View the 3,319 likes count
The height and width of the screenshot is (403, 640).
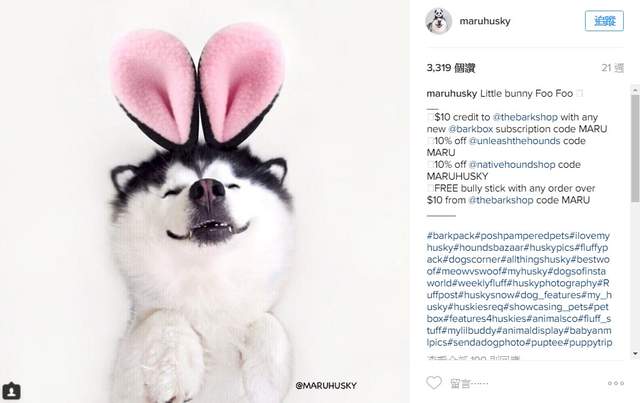click(451, 68)
